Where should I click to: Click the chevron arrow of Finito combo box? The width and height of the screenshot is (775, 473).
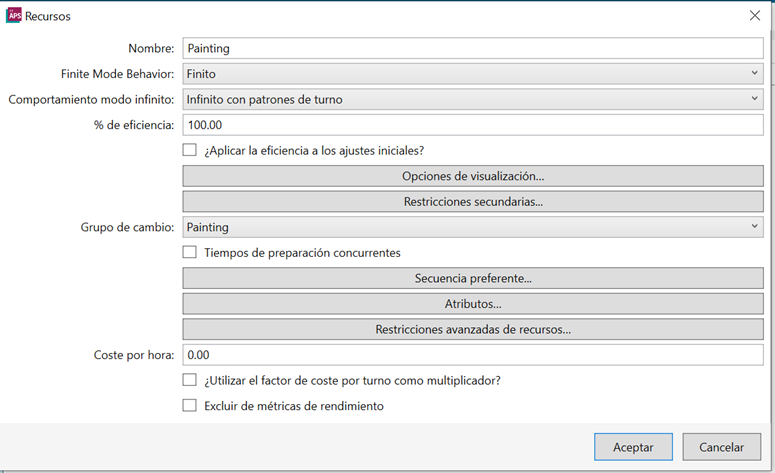pos(754,73)
